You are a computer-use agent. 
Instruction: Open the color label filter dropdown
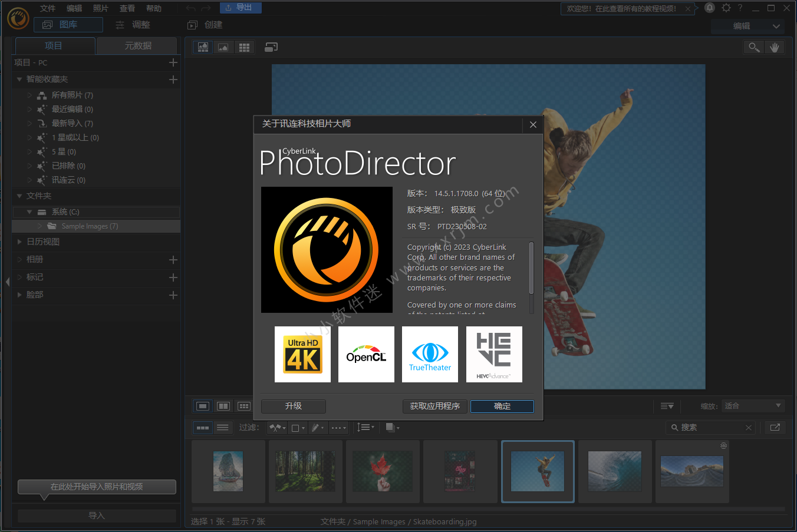298,428
